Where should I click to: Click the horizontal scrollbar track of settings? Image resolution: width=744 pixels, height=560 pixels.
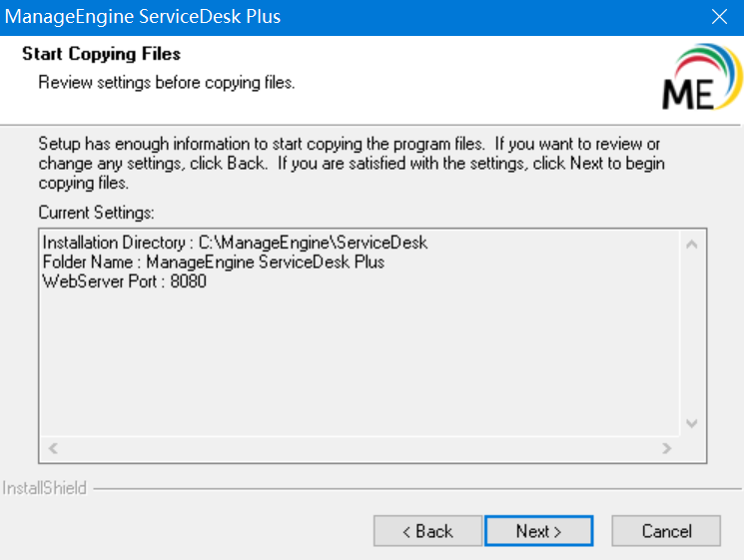[x=360, y=448]
